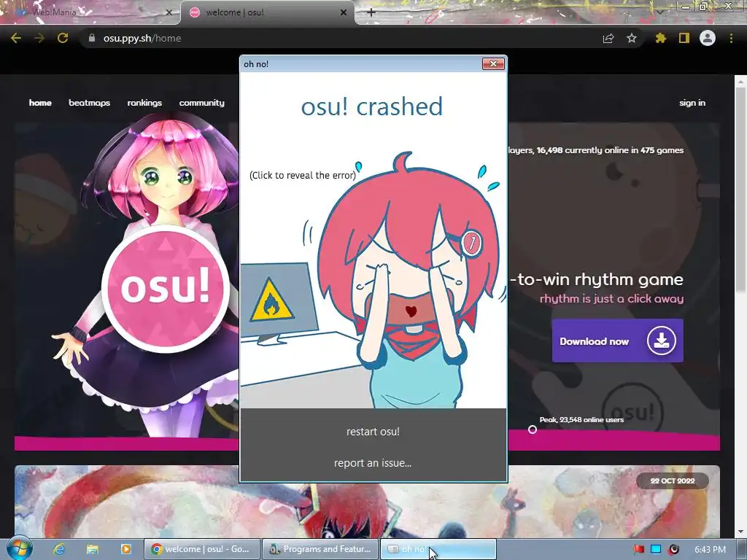This screenshot has height=560, width=747.
Task: Click the sign in link
Action: click(x=692, y=103)
